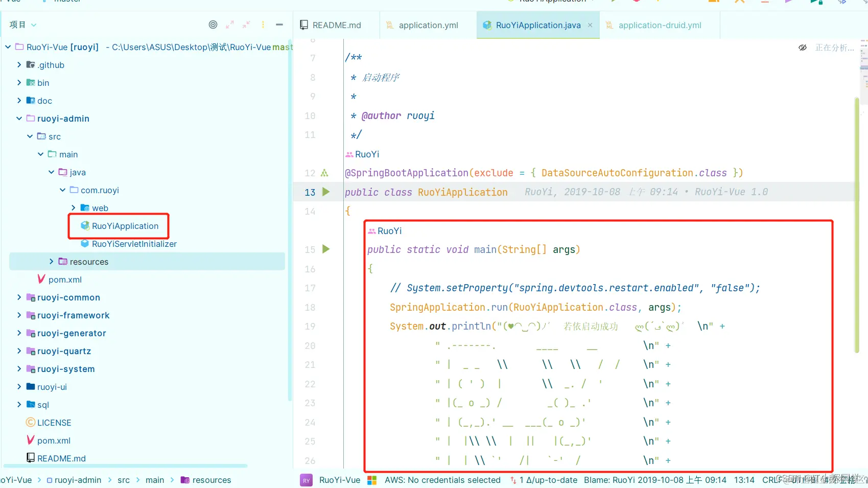Click the ruoyi-admin folder icon
Screen dimensions: 868x488
31,119
